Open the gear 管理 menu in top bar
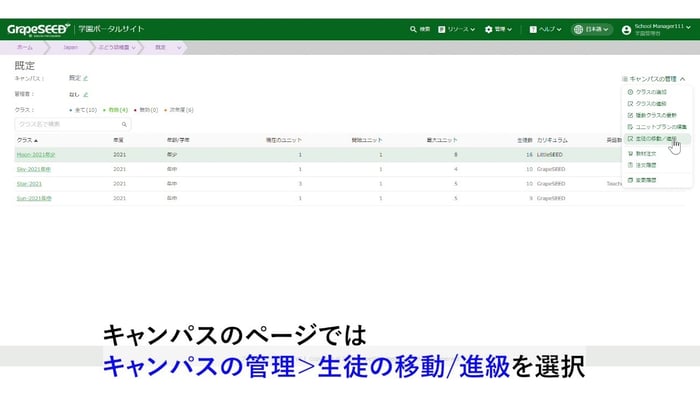Image resolution: width=700 pixels, height=393 pixels. click(x=498, y=29)
